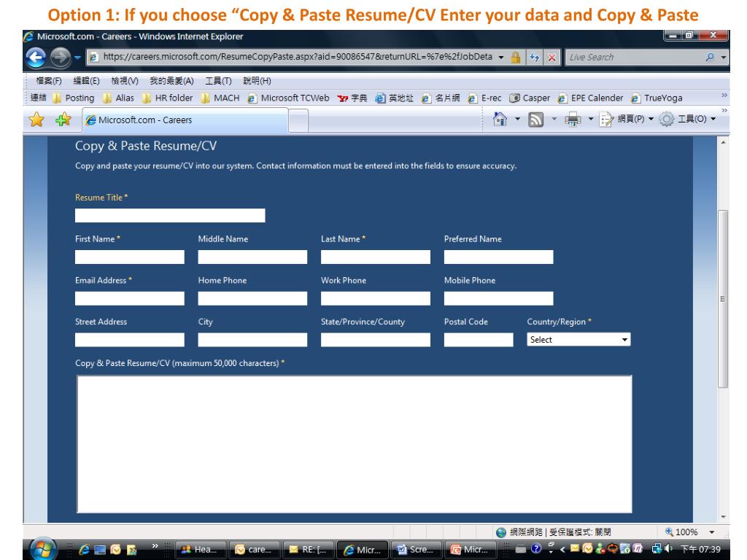Open the Alias favorites folder

click(119, 98)
